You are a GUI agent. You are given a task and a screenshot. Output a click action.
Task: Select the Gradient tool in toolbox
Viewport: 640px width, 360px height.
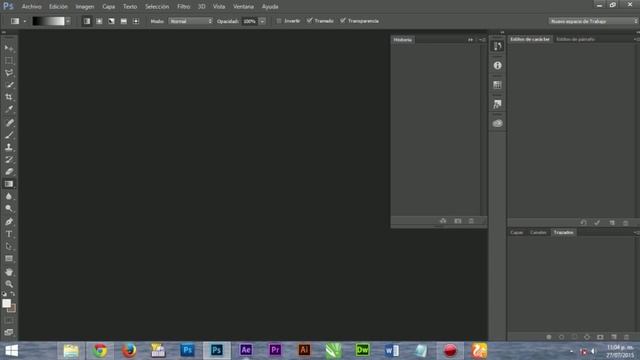9,184
